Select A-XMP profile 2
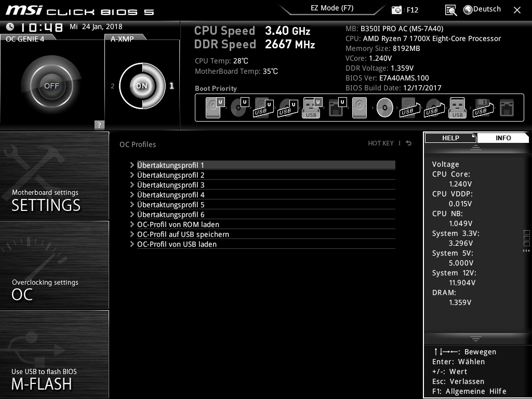532x399 pixels. point(113,86)
